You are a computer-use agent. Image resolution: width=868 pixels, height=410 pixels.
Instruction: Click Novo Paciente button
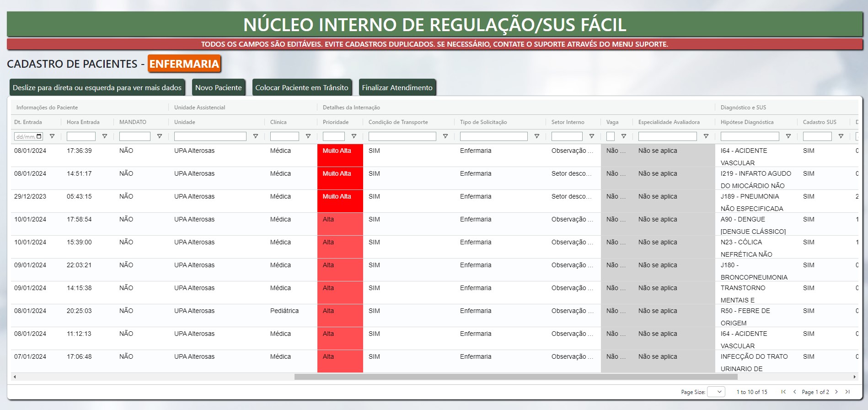click(x=218, y=88)
